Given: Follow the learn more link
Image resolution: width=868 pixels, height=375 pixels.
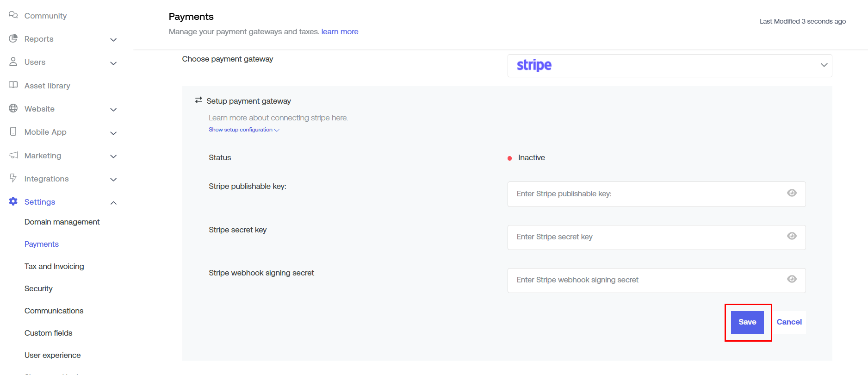Looking at the screenshot, I should pos(340,31).
